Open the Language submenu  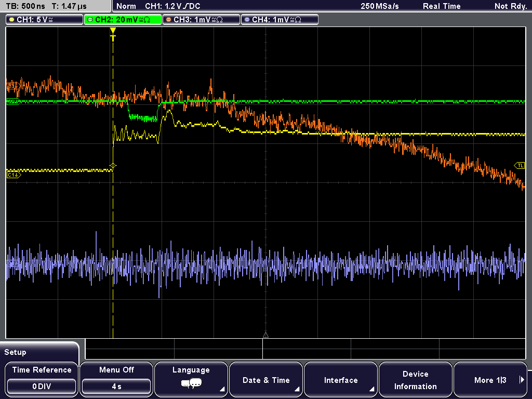[191, 379]
